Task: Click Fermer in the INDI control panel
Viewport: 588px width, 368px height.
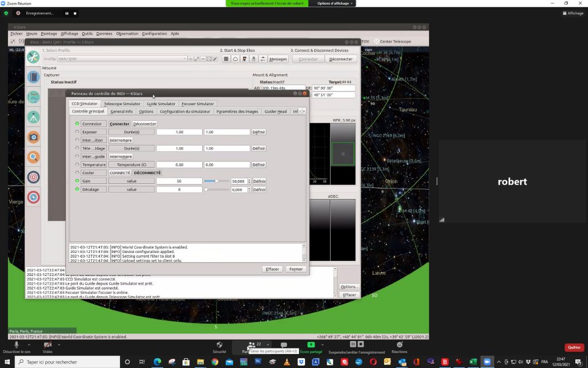Action: tap(296, 269)
